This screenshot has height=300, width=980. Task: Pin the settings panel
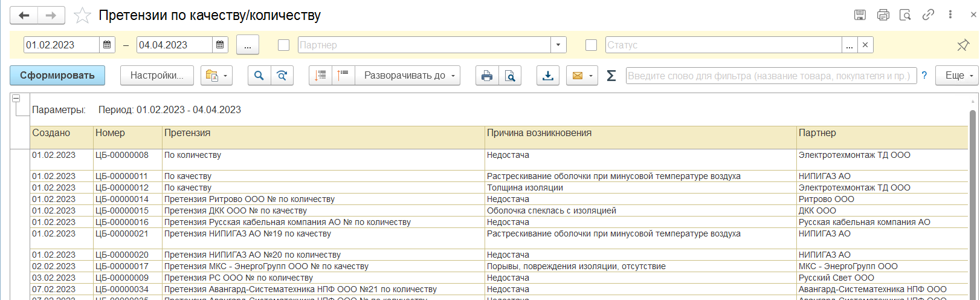point(963,45)
